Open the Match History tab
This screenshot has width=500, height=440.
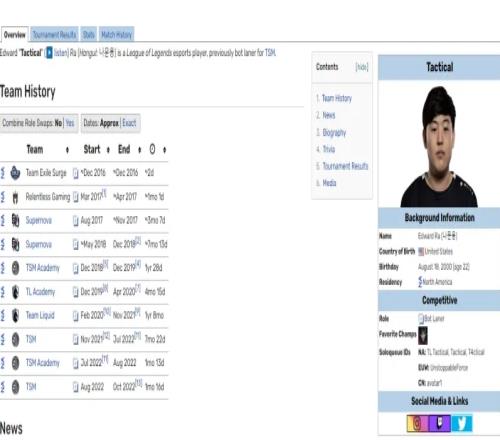click(x=117, y=35)
